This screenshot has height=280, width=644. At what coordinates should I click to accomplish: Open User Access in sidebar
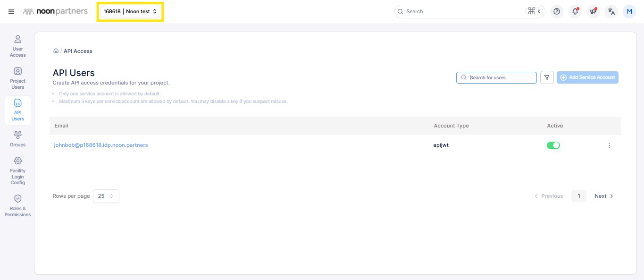click(x=18, y=46)
